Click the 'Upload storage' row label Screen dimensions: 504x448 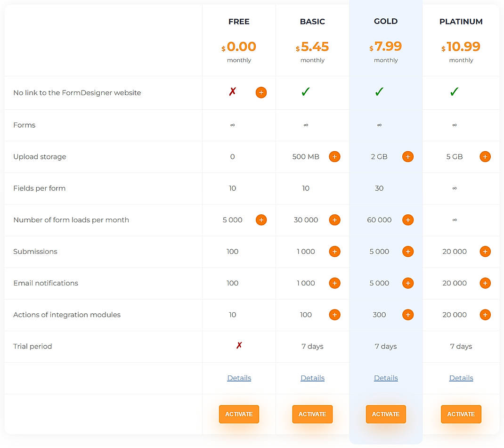(x=40, y=157)
